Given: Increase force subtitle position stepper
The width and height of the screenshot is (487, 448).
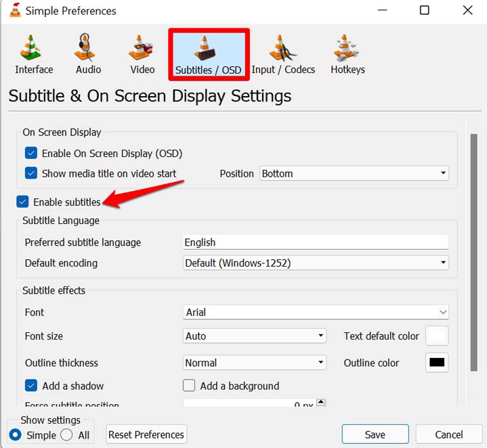Looking at the screenshot, I should click(321, 403).
